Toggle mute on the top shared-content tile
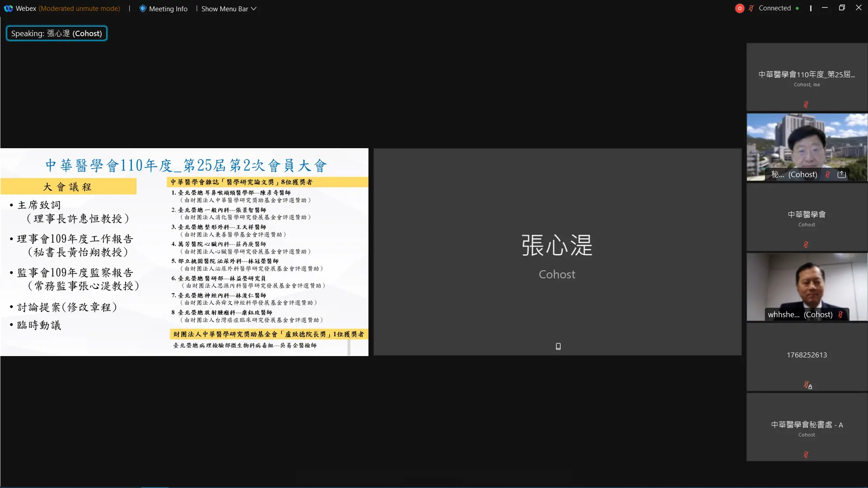 click(806, 104)
